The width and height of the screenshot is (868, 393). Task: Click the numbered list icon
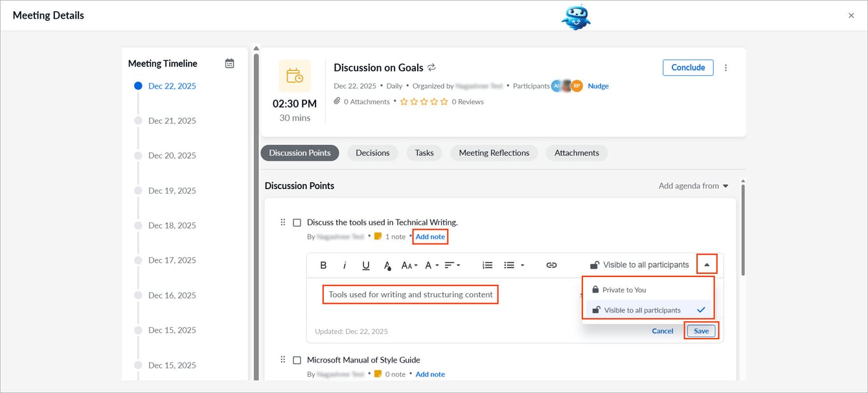488,265
